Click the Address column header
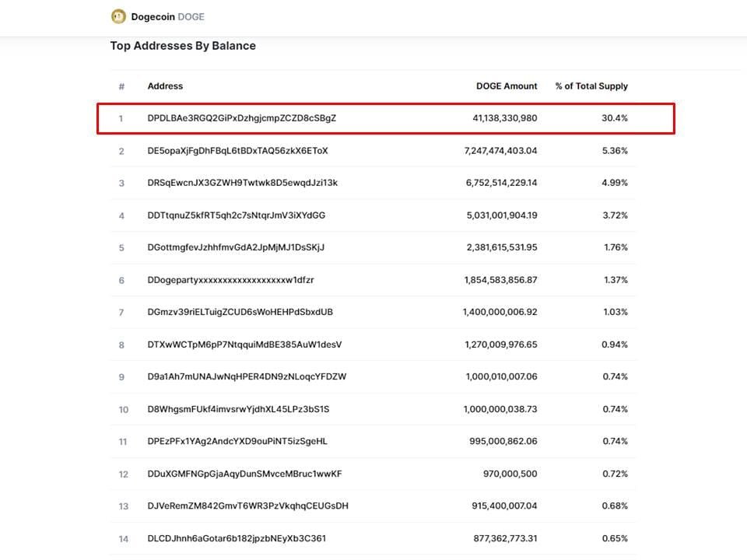Image resolution: width=747 pixels, height=560 pixels. [x=165, y=86]
